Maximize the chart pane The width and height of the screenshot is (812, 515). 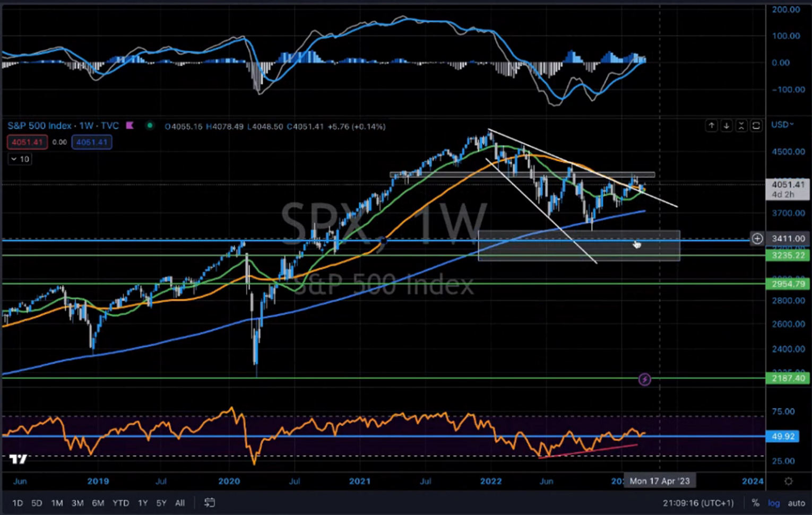coord(756,126)
